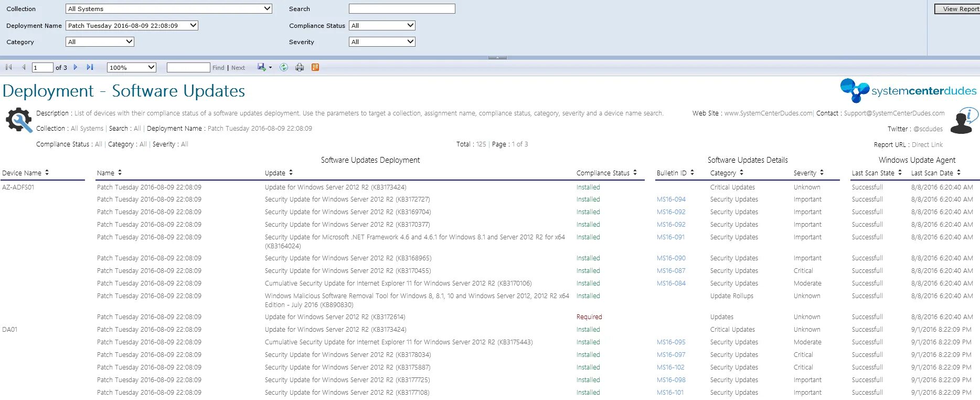This screenshot has height=400, width=980.
Task: Sort by Category column arrows
Action: [741, 172]
